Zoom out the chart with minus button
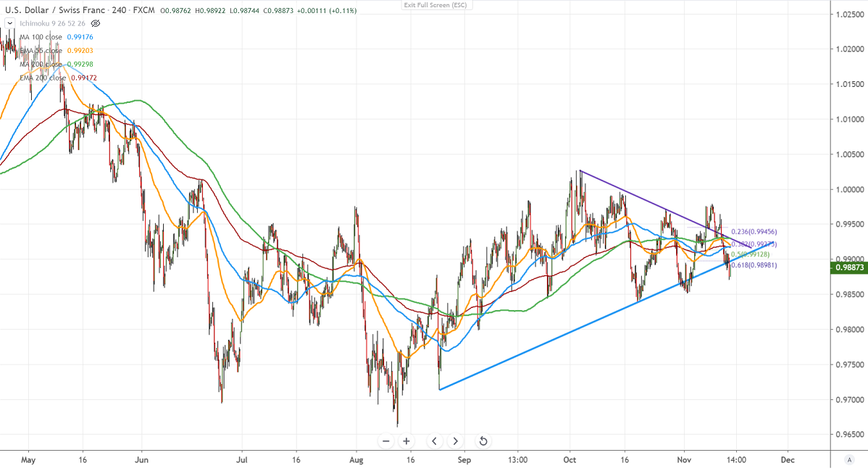The width and height of the screenshot is (868, 471). pos(386,441)
